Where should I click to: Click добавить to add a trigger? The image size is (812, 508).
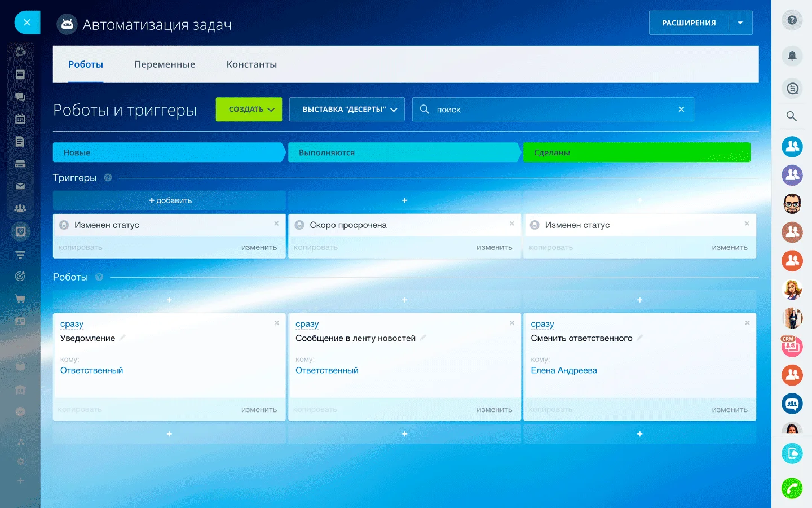[x=170, y=200]
